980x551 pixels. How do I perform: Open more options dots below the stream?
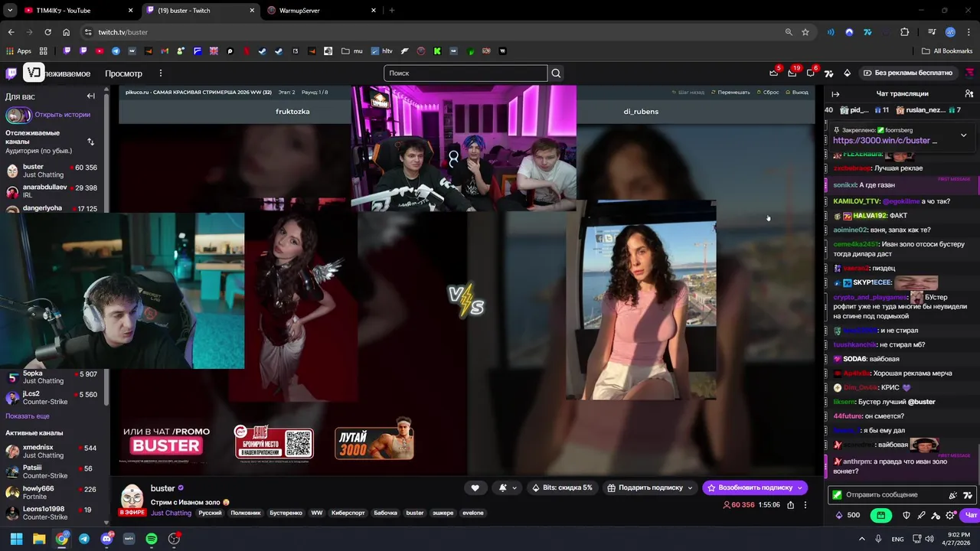(805, 505)
